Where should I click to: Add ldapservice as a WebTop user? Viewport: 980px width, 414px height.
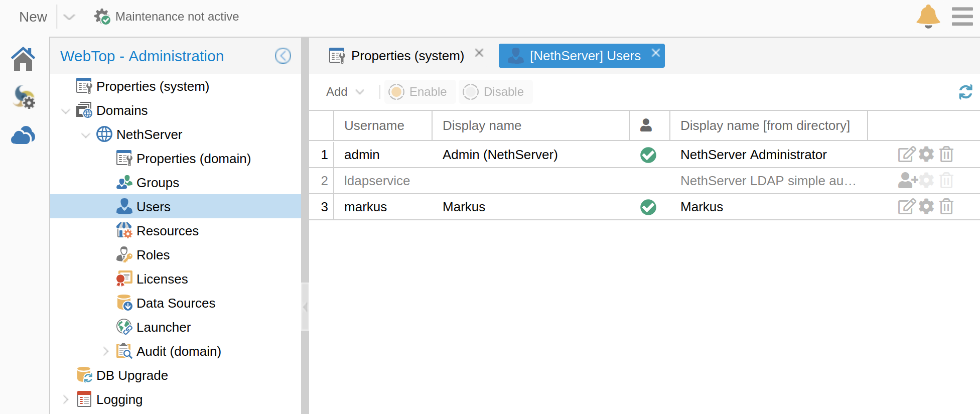[x=907, y=181]
